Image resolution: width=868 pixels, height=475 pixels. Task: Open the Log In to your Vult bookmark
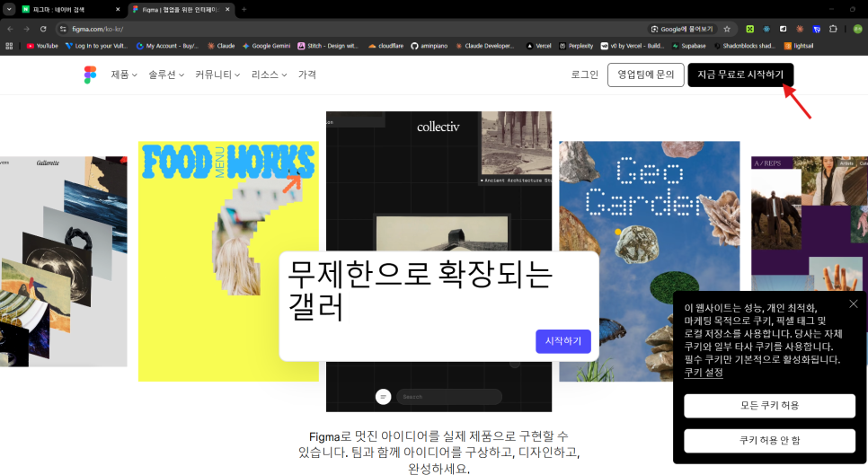pyautogui.click(x=96, y=46)
